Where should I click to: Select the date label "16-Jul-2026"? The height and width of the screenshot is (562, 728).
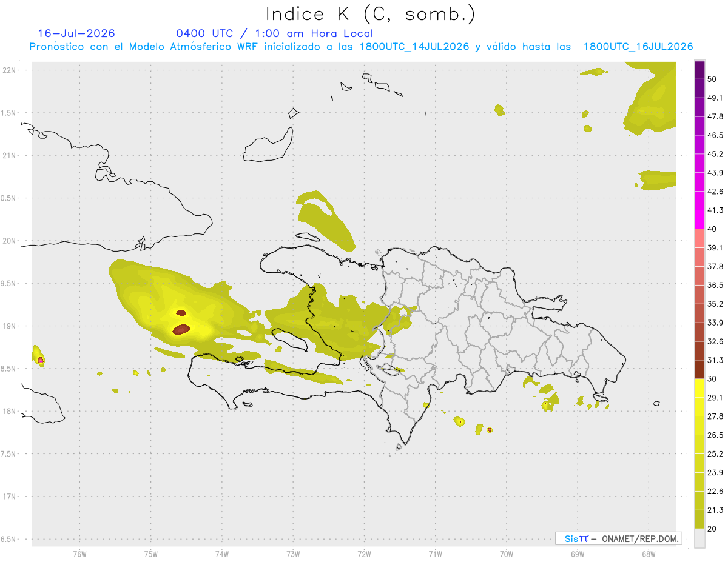click(x=76, y=33)
